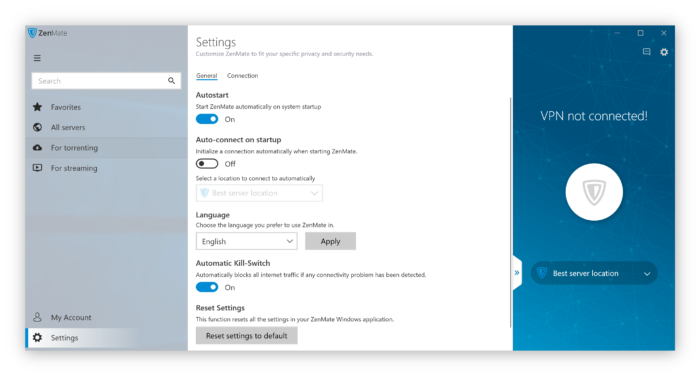Click Reset settings to default
The width and height of the screenshot is (700, 376).
click(x=246, y=336)
